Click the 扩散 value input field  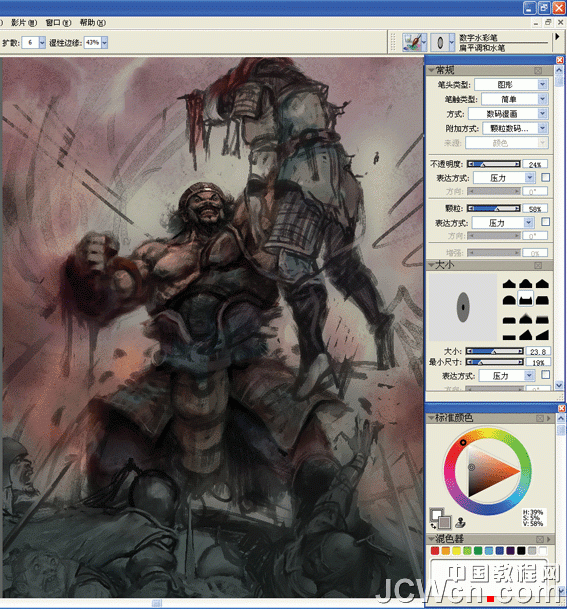pos(30,42)
